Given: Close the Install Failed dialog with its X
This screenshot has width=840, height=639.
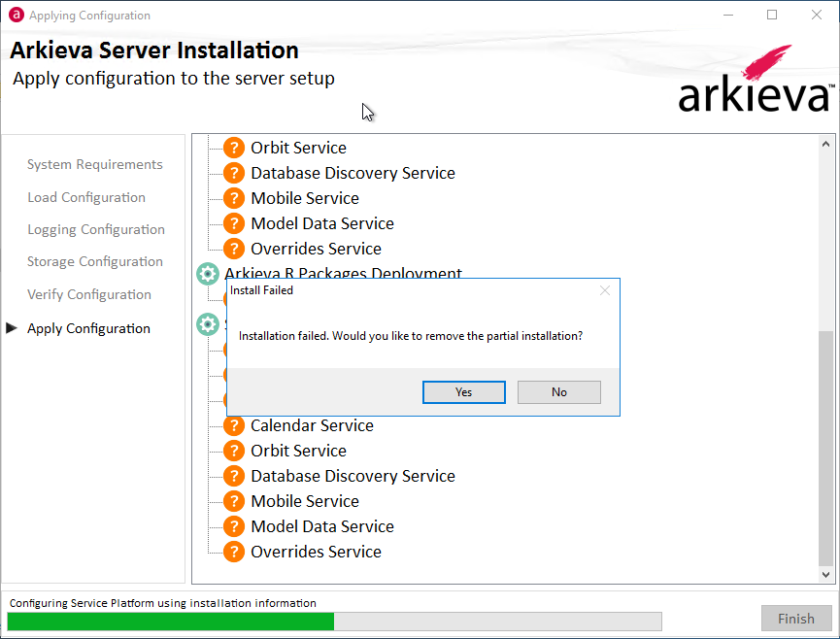Looking at the screenshot, I should (x=605, y=290).
